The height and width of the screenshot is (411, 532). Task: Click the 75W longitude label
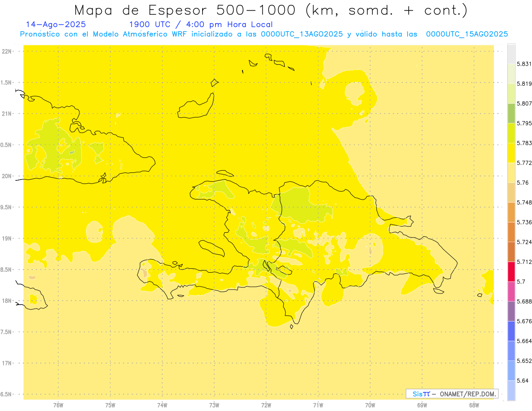pos(110,405)
